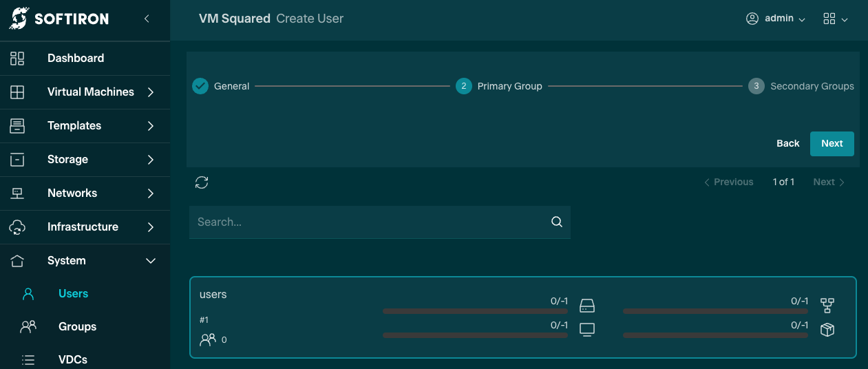Click the VM monitor quota icon
This screenshot has width=868, height=369.
click(586, 330)
